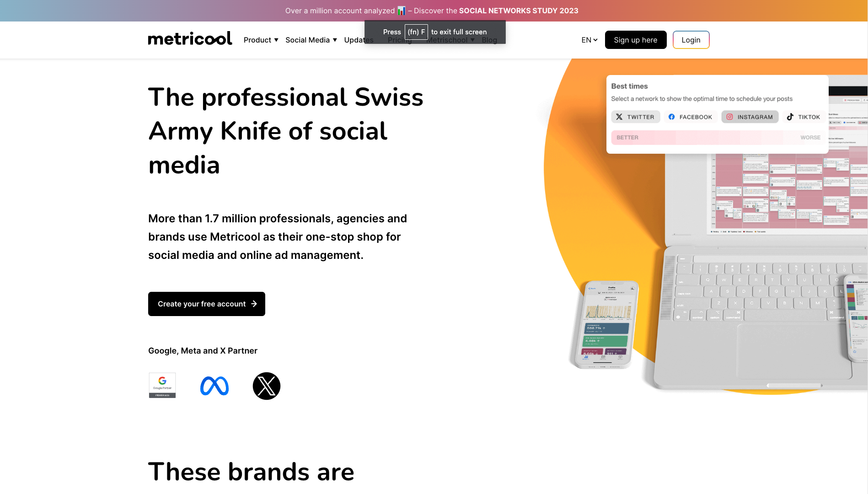The width and height of the screenshot is (868, 494).
Task: Open the EN language selector
Action: tap(589, 40)
